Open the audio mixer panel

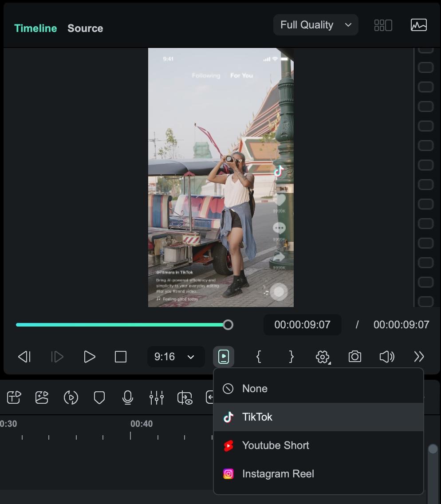[157, 398]
